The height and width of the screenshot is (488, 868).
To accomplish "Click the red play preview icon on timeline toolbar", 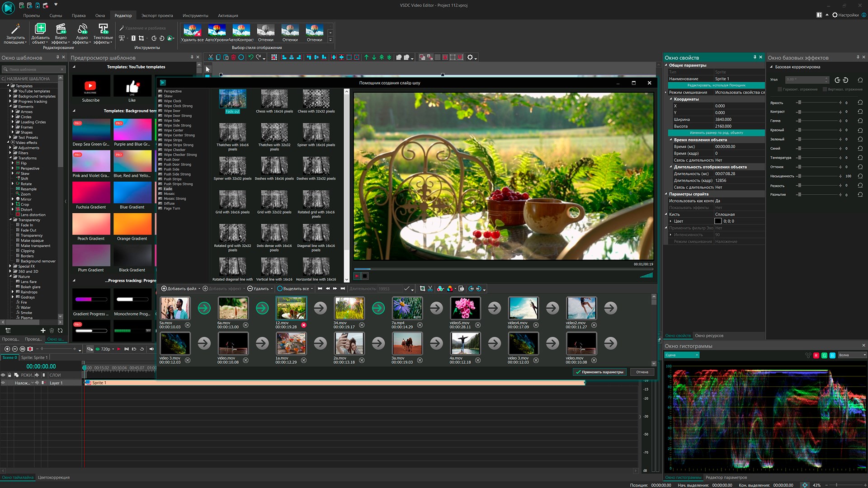I will 118,349.
